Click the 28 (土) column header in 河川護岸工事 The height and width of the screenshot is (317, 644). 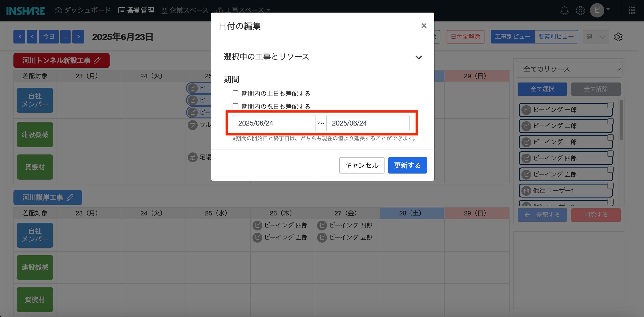coord(412,213)
